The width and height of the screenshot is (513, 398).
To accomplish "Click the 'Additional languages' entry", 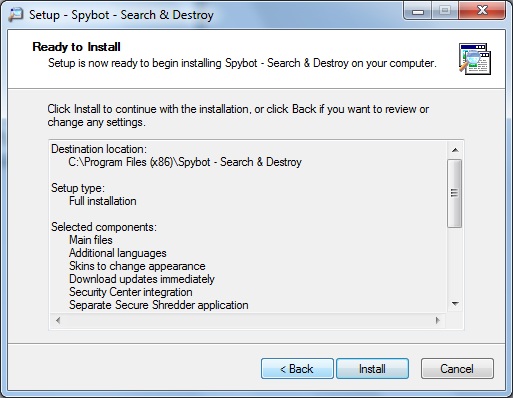I will [x=118, y=253].
